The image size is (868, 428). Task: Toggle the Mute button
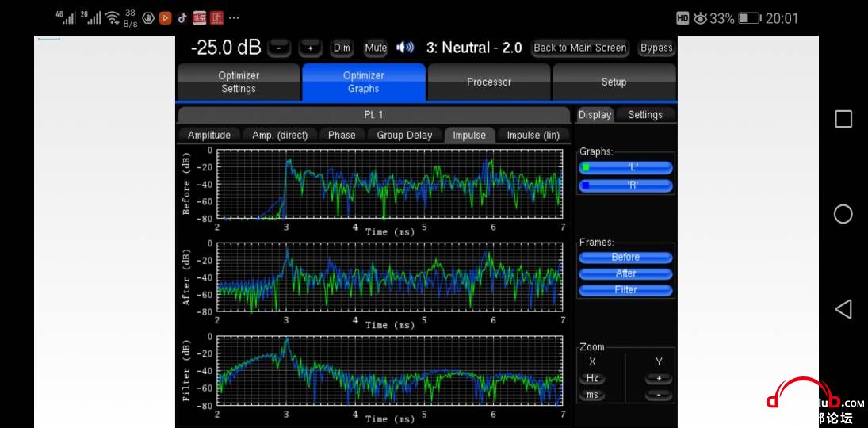tap(375, 48)
